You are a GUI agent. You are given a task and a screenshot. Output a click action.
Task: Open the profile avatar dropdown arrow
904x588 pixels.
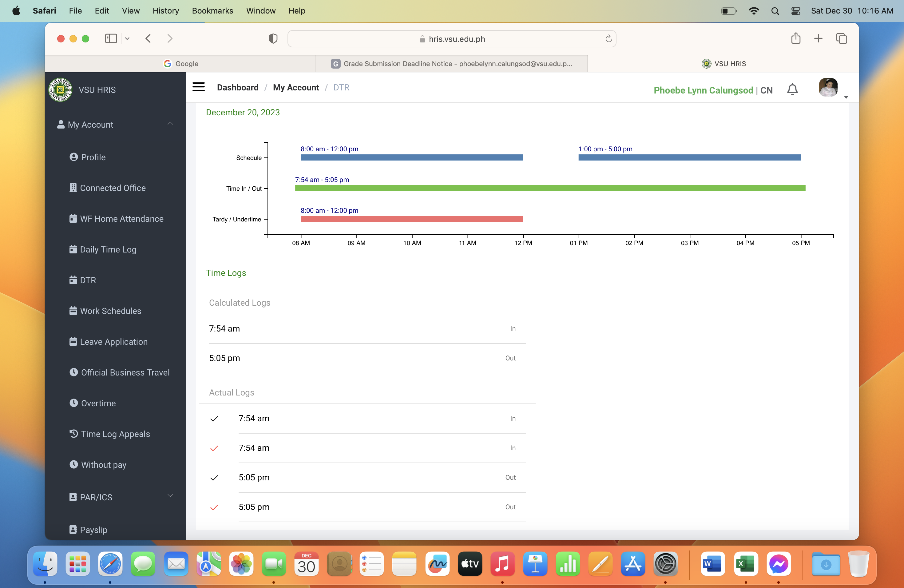(x=846, y=97)
